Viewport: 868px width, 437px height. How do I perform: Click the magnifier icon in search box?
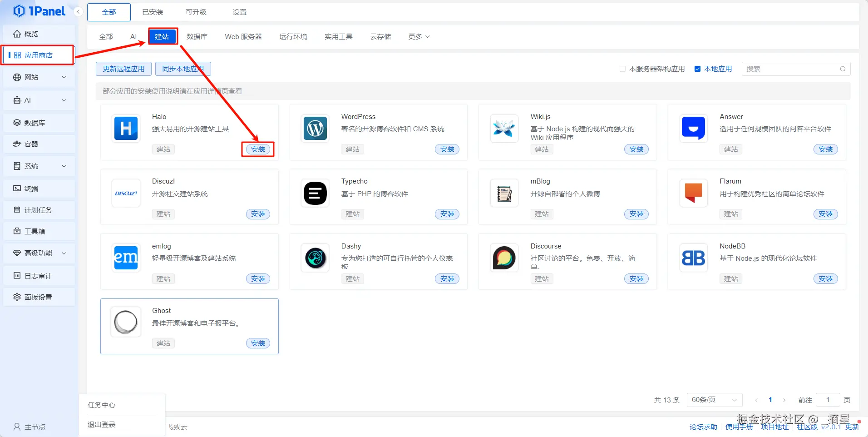(843, 69)
